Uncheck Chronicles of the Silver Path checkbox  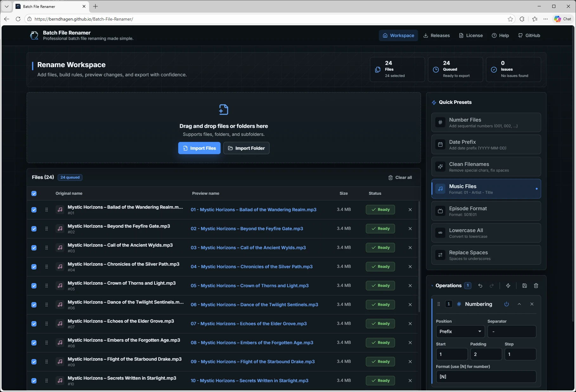[x=34, y=267]
